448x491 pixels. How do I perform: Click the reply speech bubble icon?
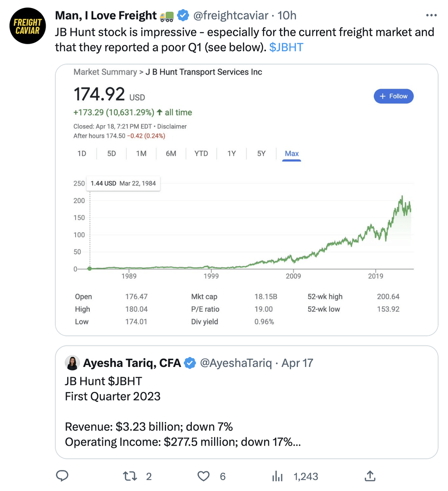(62, 476)
